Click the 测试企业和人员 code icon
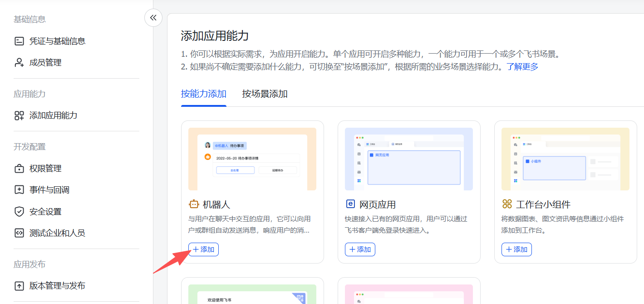 (x=19, y=233)
